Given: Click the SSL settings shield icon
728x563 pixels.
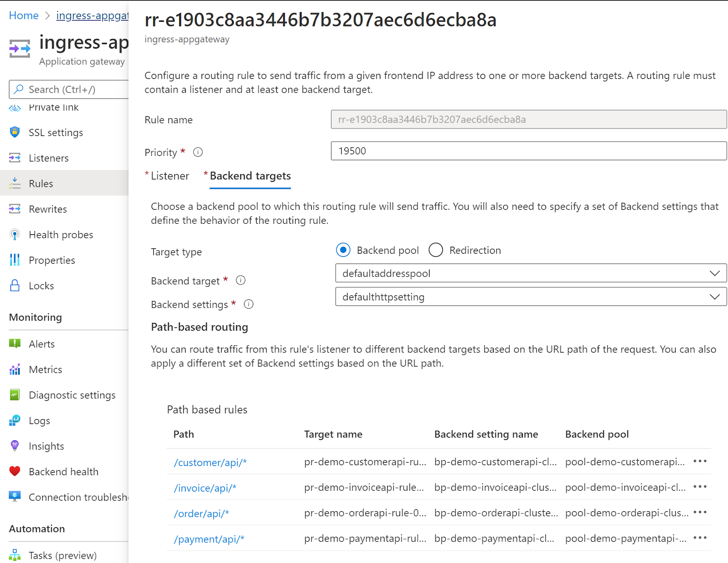Looking at the screenshot, I should coord(15,132).
